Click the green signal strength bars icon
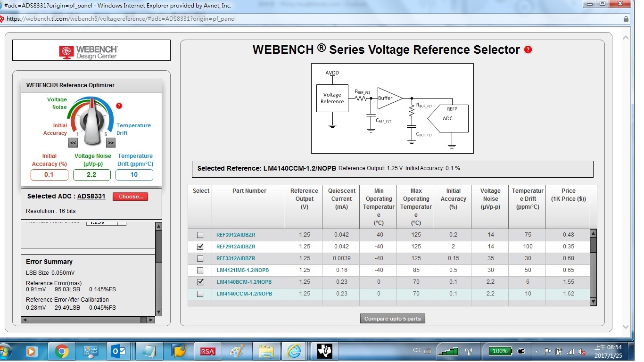 tap(447, 351)
